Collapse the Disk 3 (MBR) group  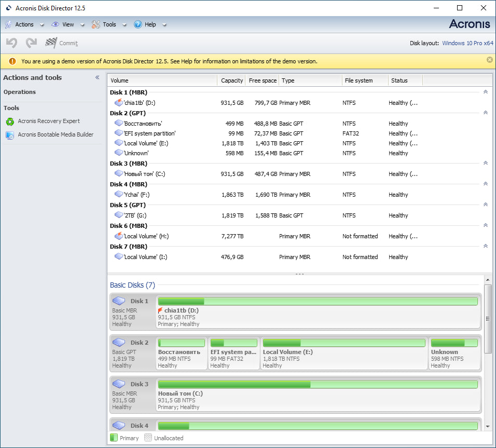coord(486,162)
